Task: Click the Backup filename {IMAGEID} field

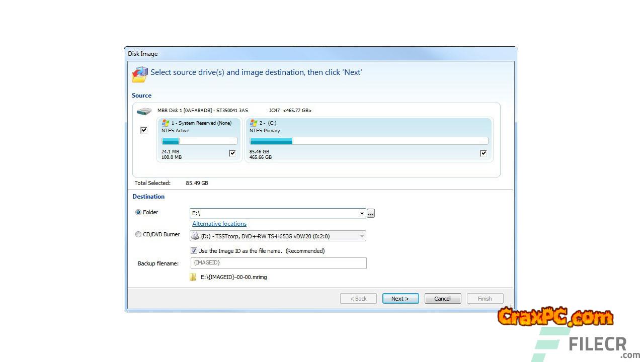Action: [278, 263]
